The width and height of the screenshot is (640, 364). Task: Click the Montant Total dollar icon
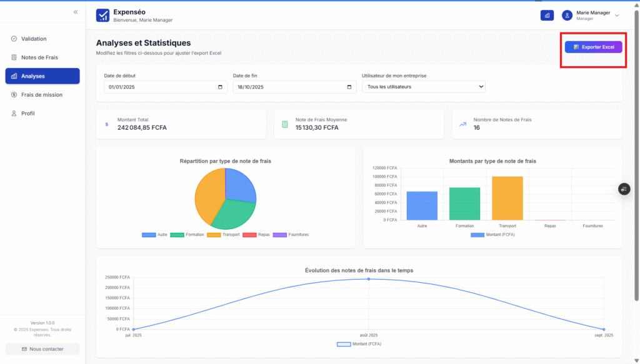107,124
